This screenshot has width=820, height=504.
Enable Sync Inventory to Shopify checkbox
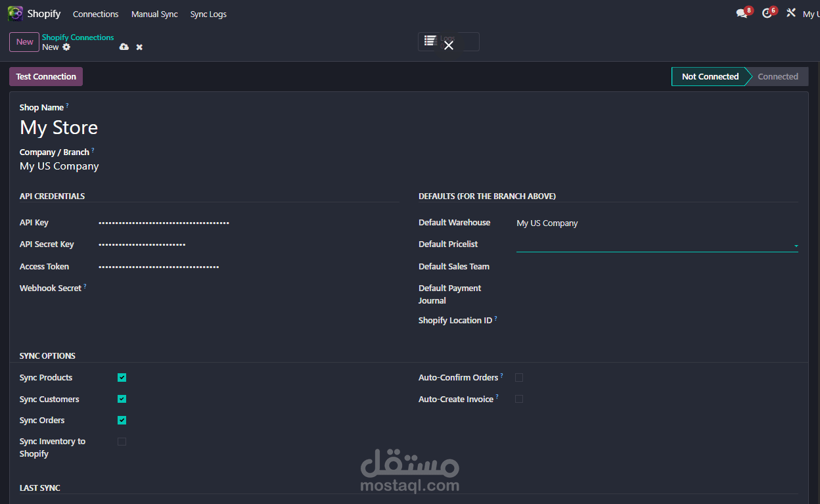point(122,442)
